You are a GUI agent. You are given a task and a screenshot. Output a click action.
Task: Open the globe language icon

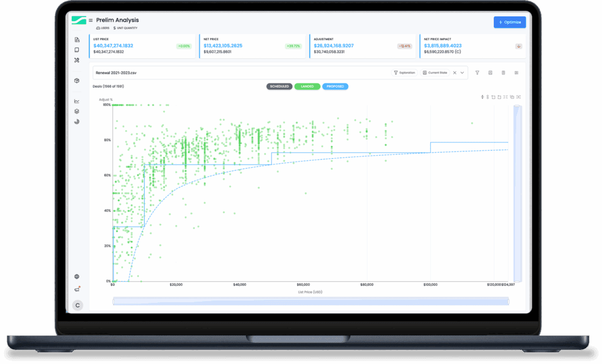(76, 276)
